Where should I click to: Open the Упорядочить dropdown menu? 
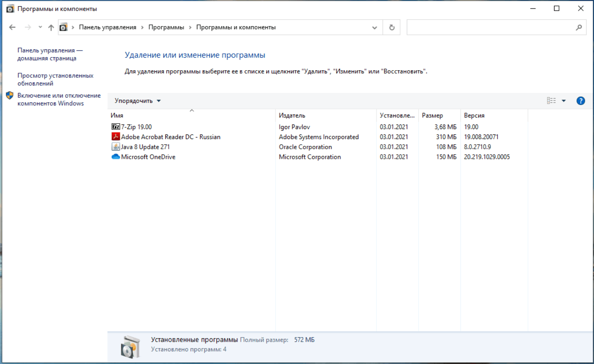(138, 101)
